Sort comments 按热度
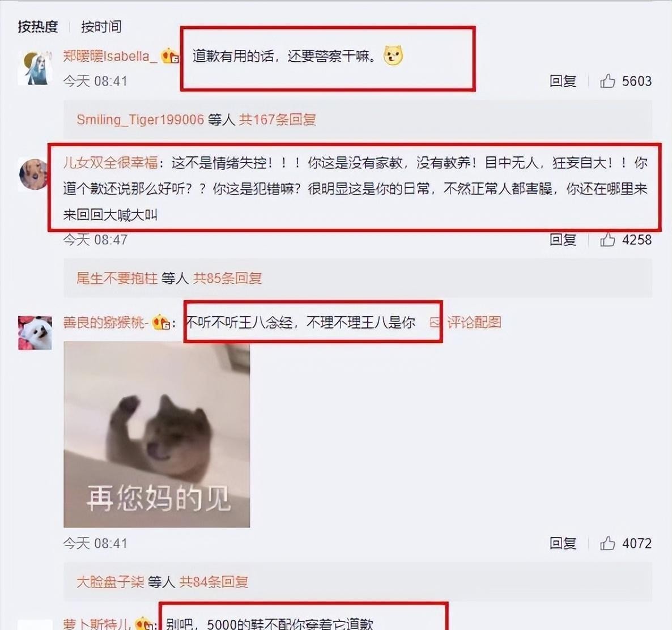The height and width of the screenshot is (630, 672). coord(38,27)
